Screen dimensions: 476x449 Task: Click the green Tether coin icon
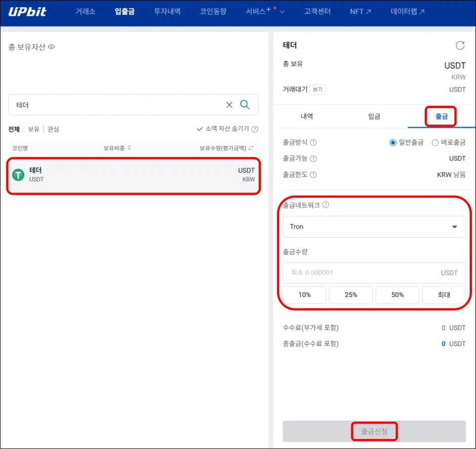point(18,175)
